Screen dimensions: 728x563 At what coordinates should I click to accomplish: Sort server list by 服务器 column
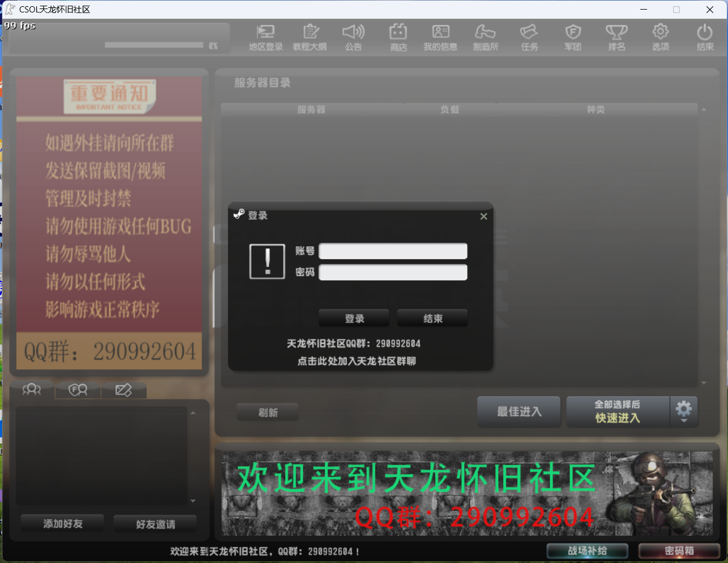pos(311,110)
